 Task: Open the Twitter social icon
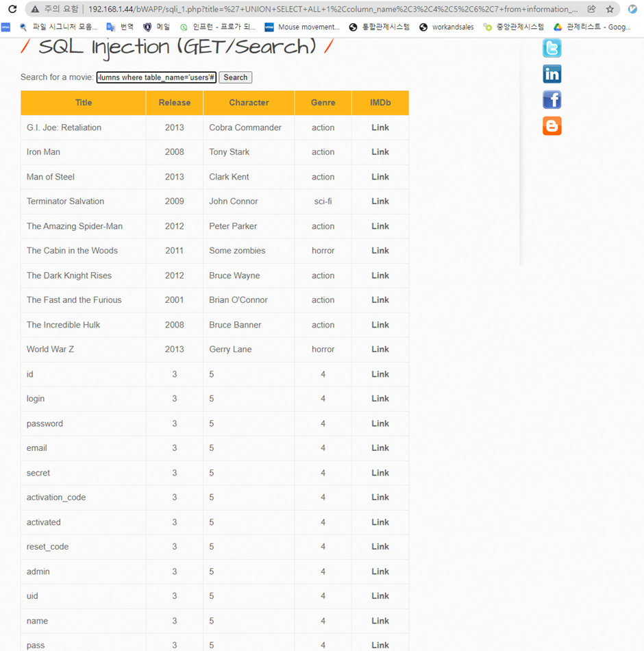[x=552, y=48]
